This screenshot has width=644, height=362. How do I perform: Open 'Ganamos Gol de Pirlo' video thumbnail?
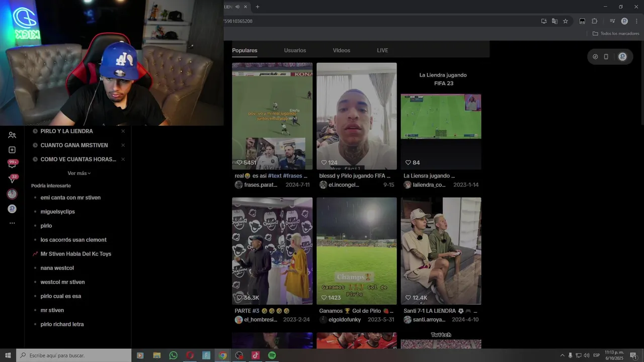coord(357,251)
